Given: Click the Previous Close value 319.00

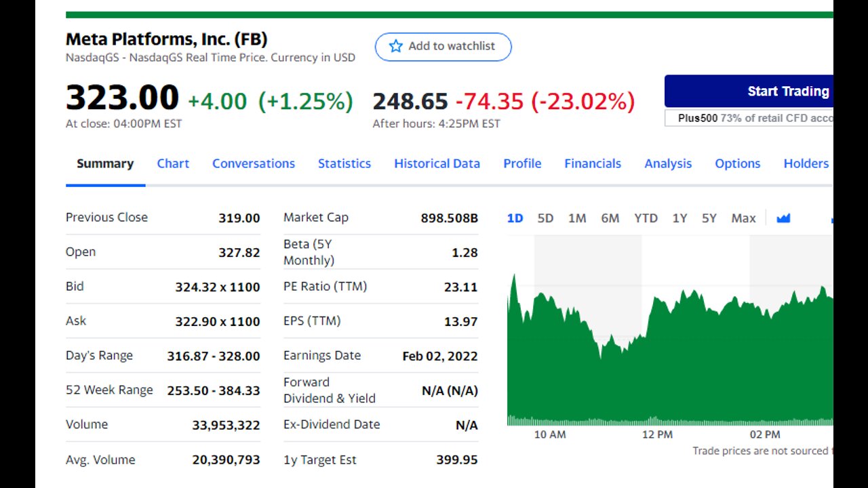Looking at the screenshot, I should 239,218.
